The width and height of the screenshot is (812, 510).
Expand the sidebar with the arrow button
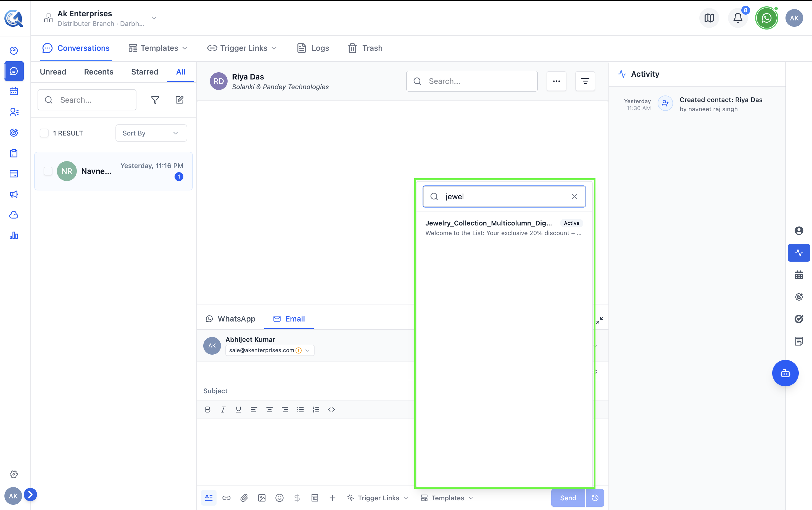point(30,495)
